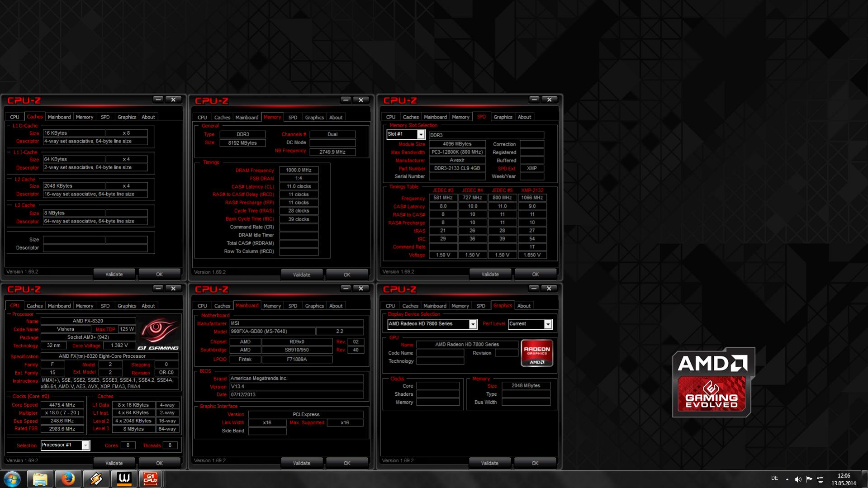Click the XMP-2132 frequency 1066 MHz cell
868x488 pixels.
tap(532, 198)
